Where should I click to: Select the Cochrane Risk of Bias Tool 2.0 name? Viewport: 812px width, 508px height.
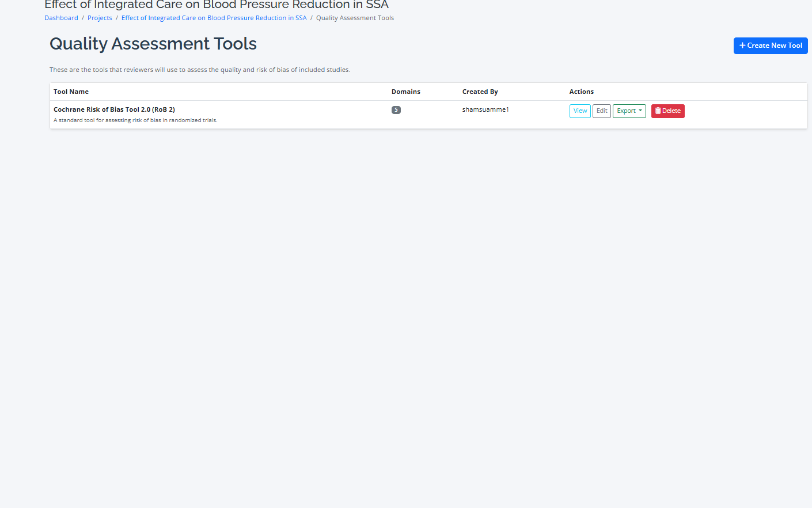114,109
